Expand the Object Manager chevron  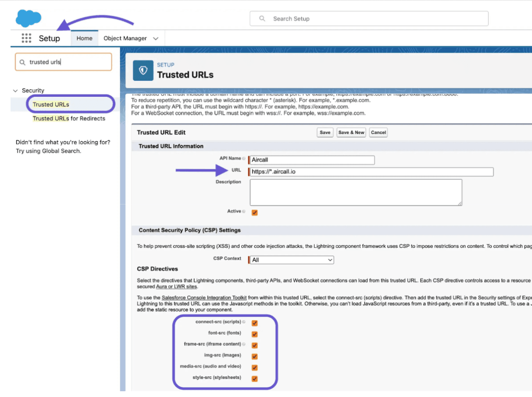[155, 38]
